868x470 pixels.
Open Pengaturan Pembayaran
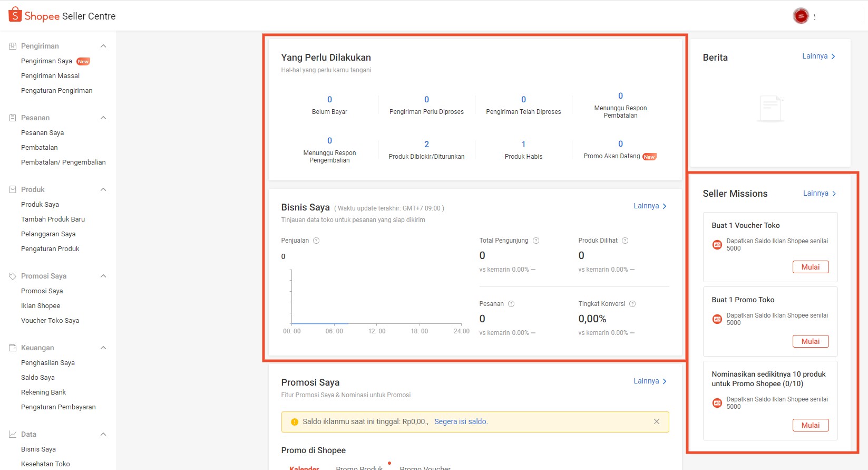(x=58, y=407)
